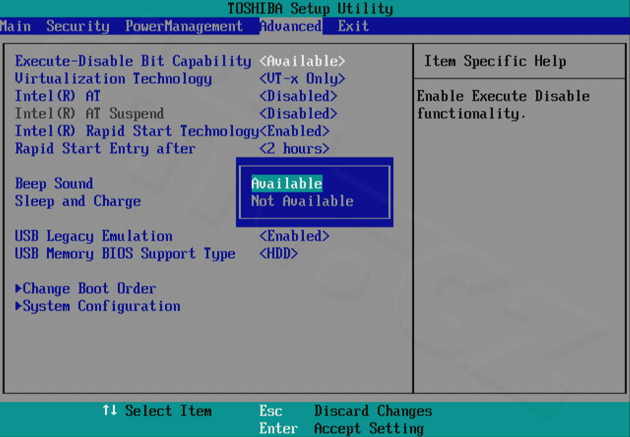Choose Not Available in the popup list

click(x=302, y=201)
